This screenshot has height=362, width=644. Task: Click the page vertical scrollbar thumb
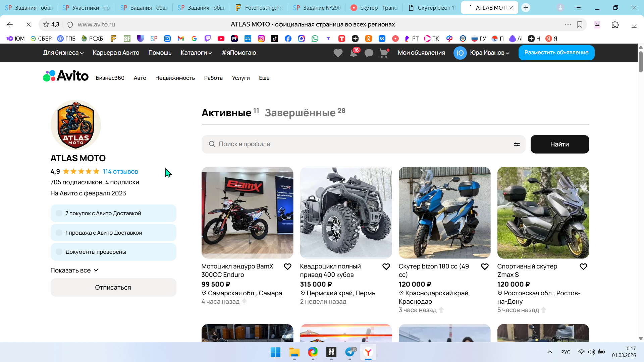(641, 62)
